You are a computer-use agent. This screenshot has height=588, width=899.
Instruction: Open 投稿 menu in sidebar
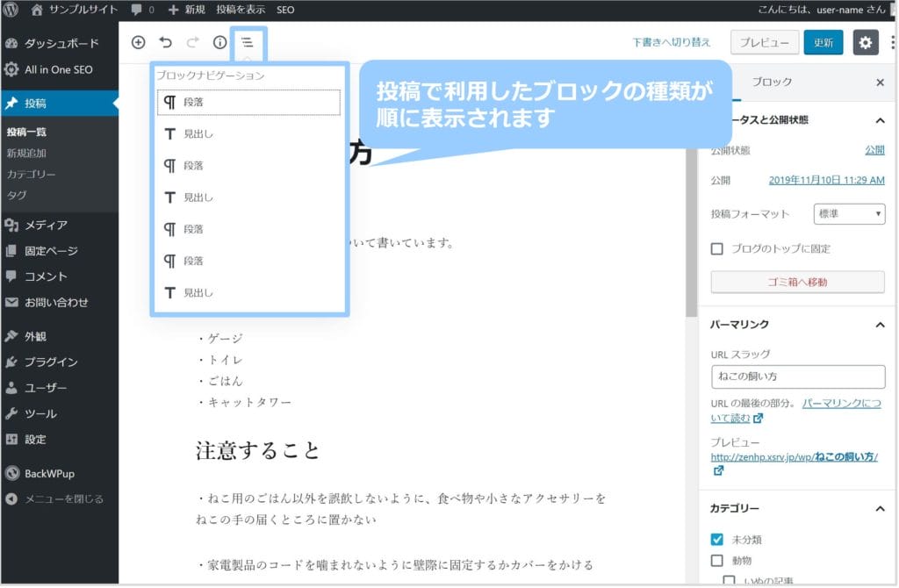coord(60,104)
